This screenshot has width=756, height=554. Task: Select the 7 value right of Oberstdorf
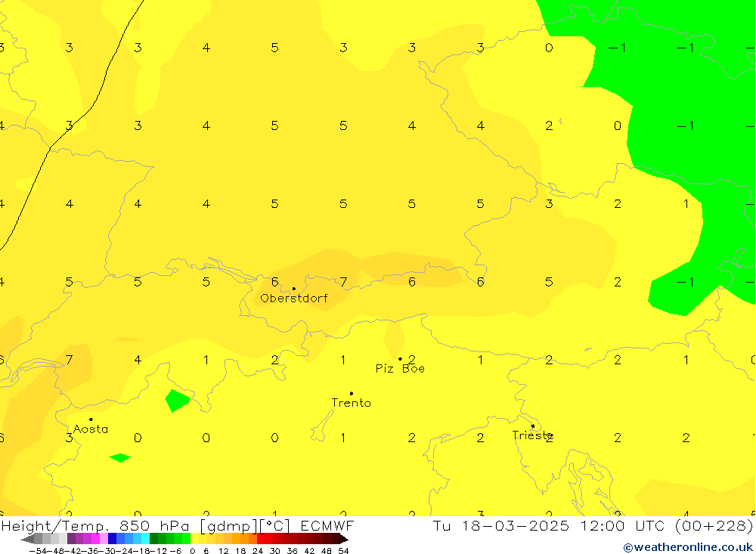point(343,282)
